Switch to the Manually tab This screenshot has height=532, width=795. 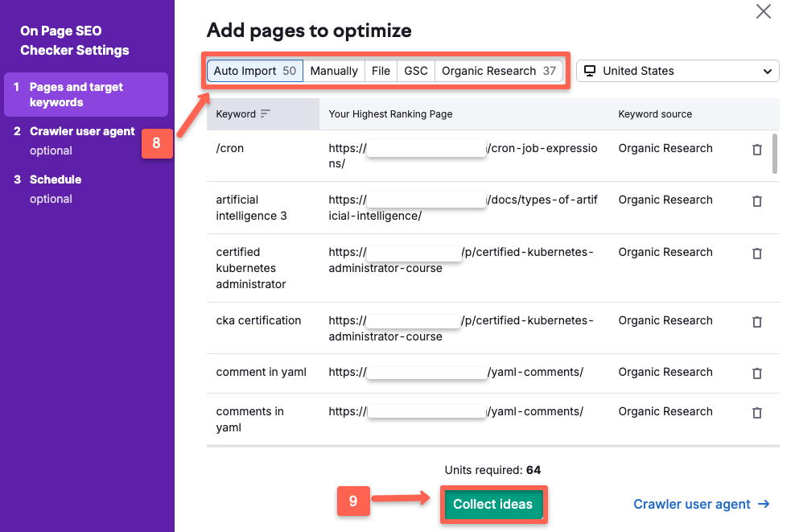pos(334,71)
